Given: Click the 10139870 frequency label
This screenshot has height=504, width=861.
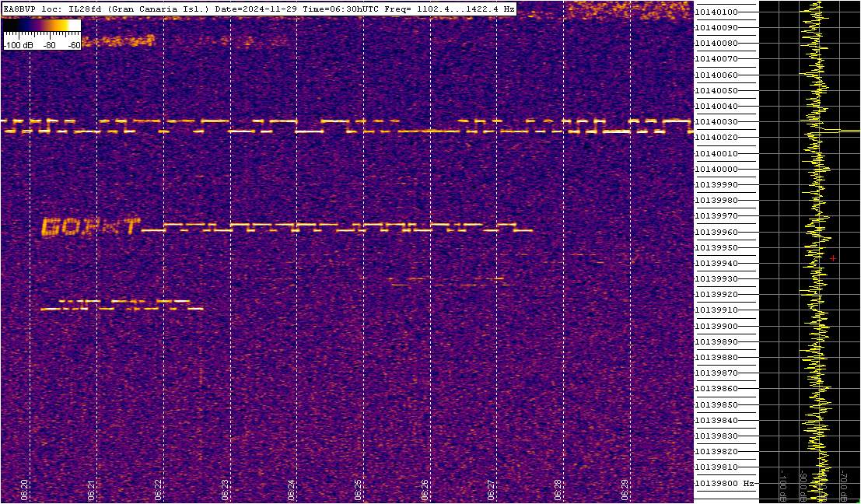Looking at the screenshot, I should (x=716, y=373).
